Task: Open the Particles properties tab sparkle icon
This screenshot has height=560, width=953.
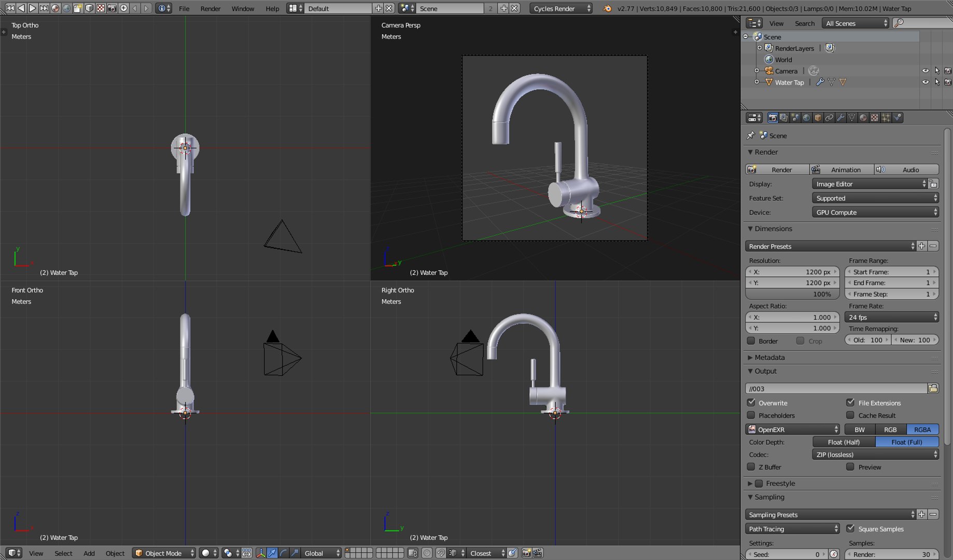Action: [886, 118]
